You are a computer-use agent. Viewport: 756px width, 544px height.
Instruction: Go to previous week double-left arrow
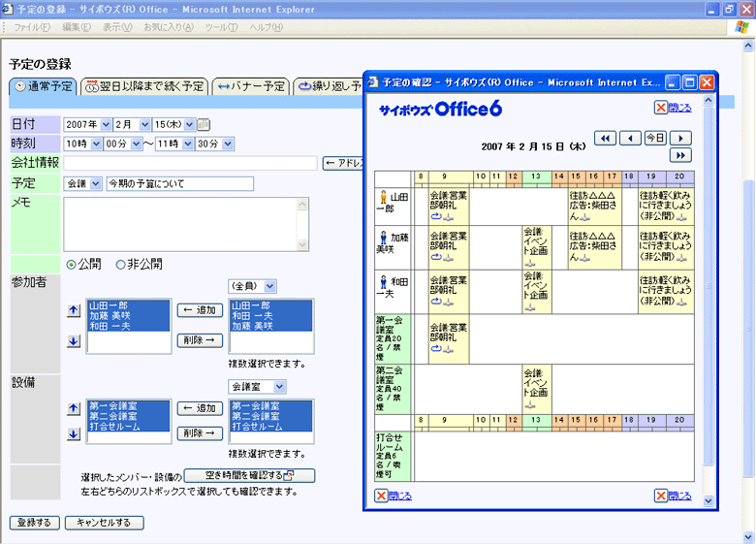tap(605, 139)
